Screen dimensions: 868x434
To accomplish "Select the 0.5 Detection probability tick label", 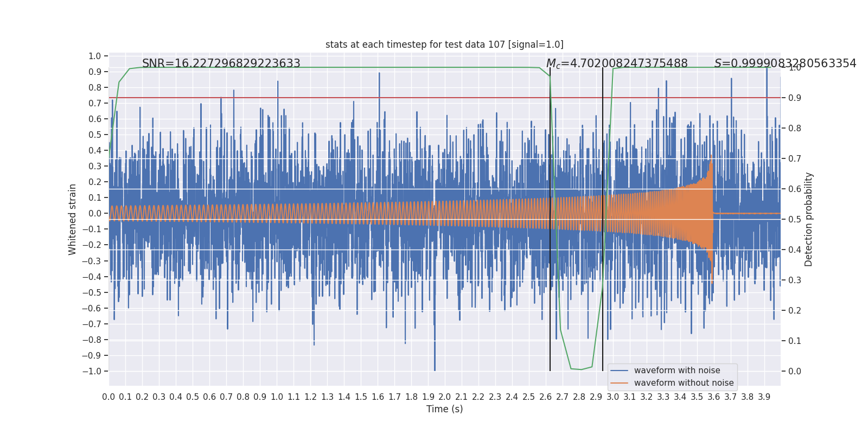I will tap(795, 220).
